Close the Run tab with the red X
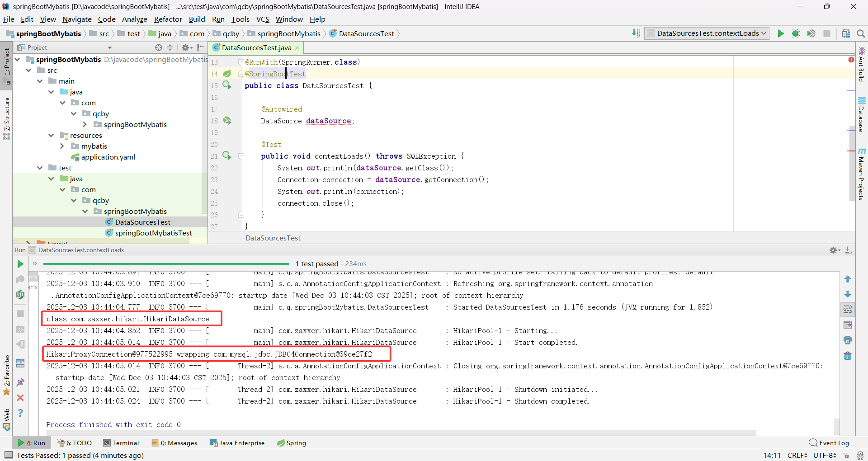Viewport: 868px width, 461px height. pos(20,398)
